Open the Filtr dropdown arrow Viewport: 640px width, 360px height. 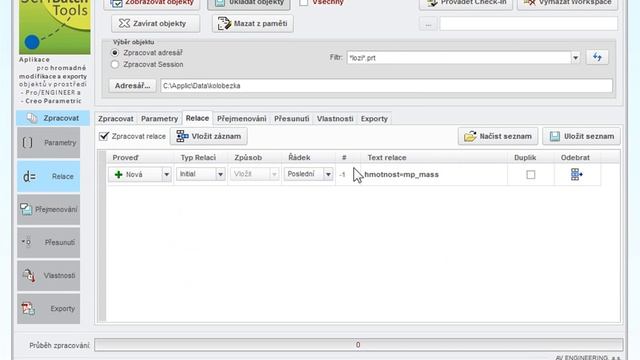575,58
